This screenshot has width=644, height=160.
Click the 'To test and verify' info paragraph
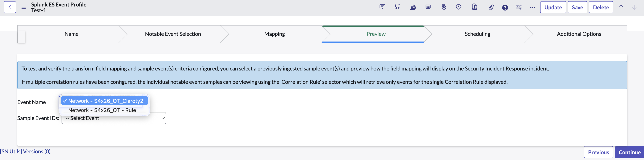coord(285,69)
